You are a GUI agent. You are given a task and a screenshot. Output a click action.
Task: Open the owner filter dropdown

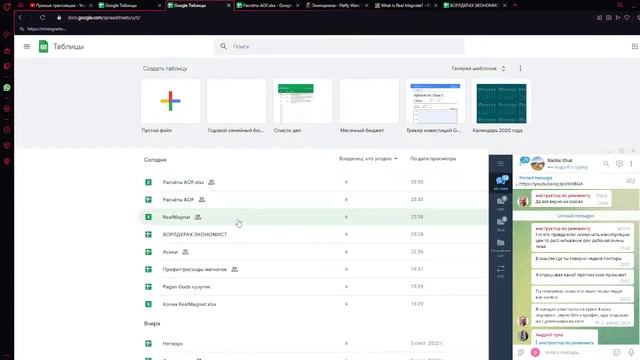(368, 159)
